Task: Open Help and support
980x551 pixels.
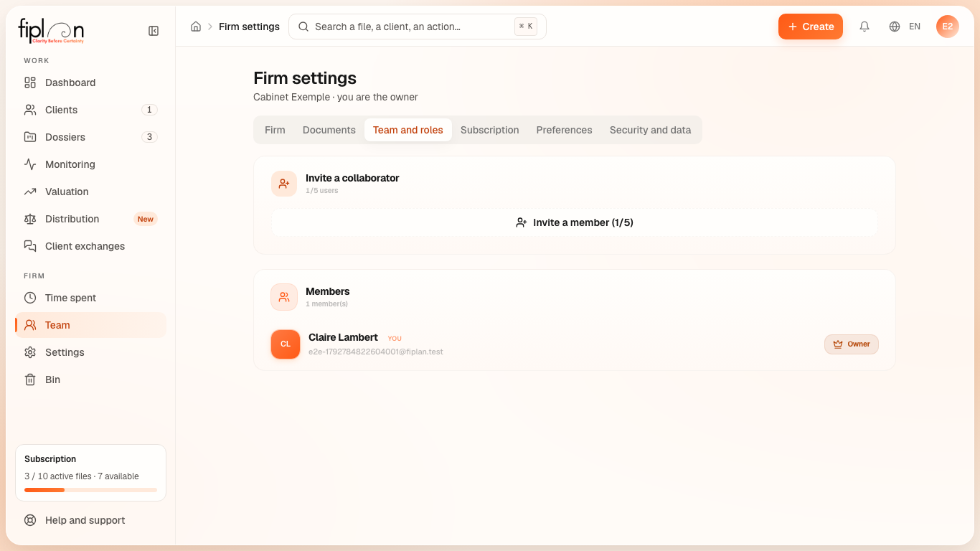Action: coord(90,520)
